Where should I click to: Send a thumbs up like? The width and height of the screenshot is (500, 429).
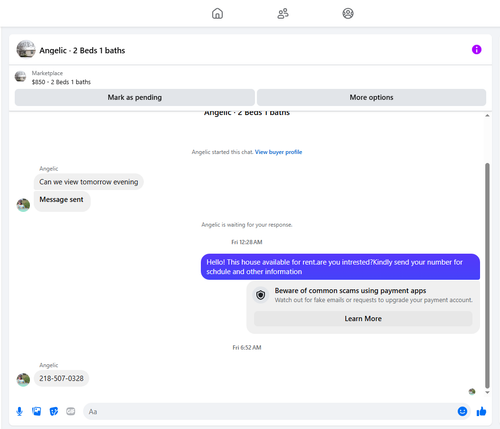tap(481, 411)
